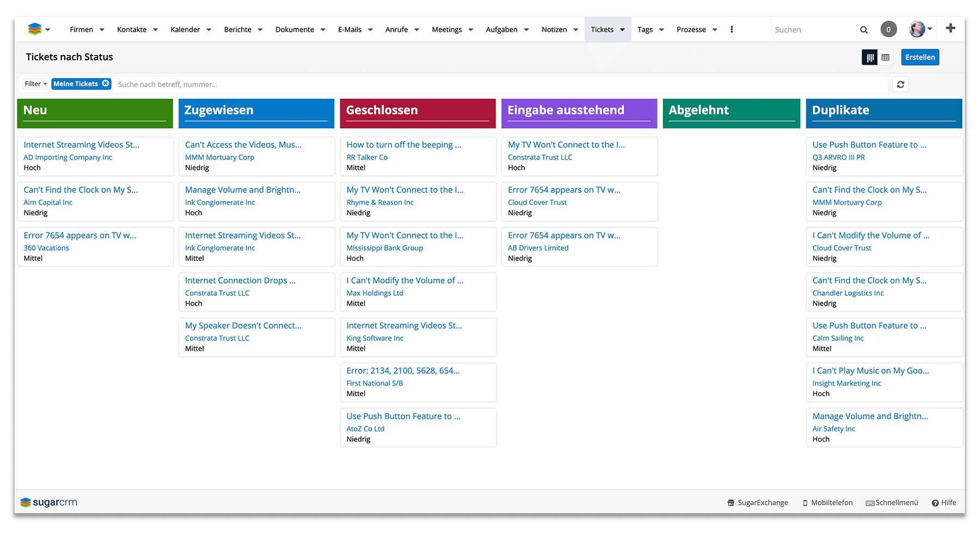
Task: Open the Berichte module tab
Action: (x=237, y=29)
